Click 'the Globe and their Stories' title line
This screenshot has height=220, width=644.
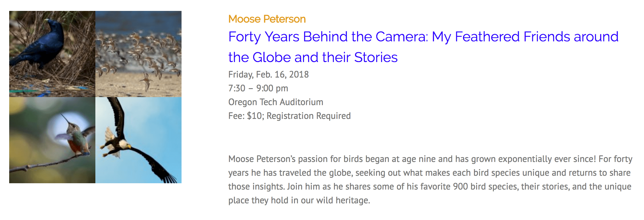point(313,57)
